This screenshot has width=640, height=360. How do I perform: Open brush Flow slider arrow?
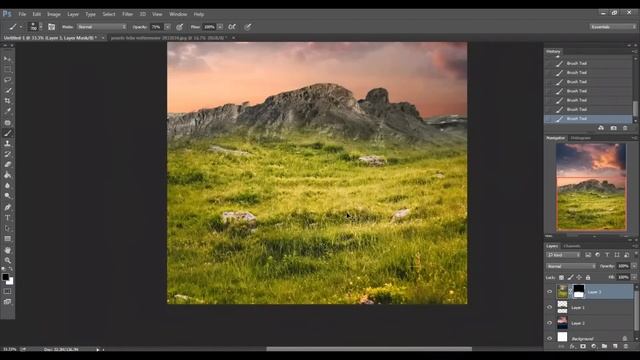point(220,27)
